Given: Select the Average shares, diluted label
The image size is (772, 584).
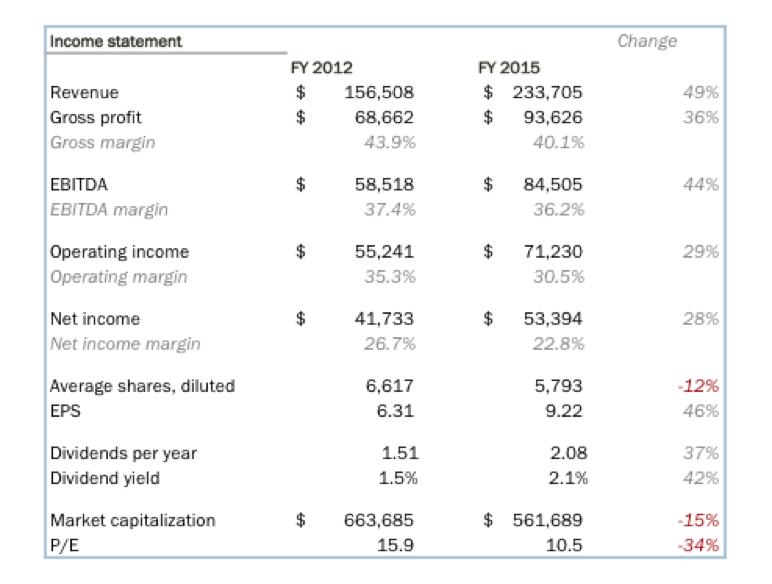Looking at the screenshot, I should 142,386.
